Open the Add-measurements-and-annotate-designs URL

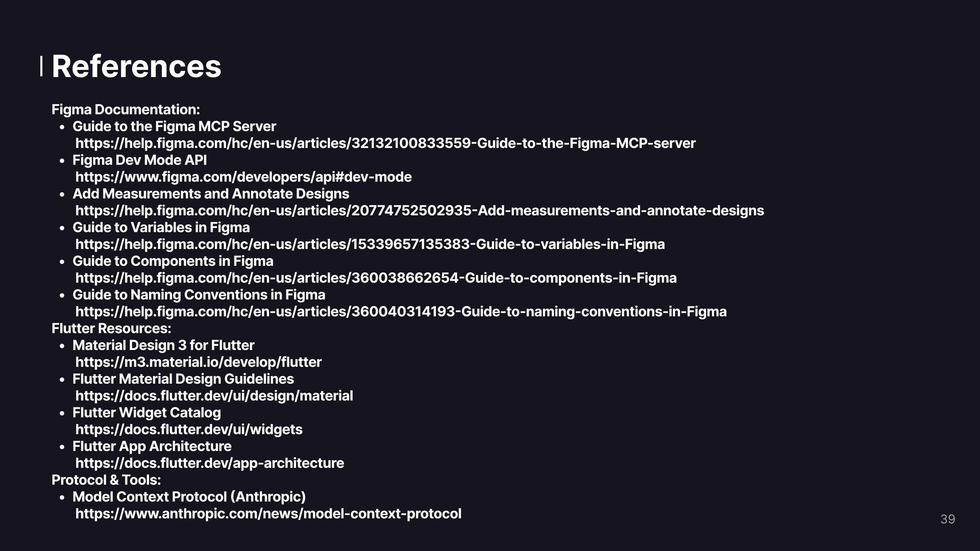(420, 211)
